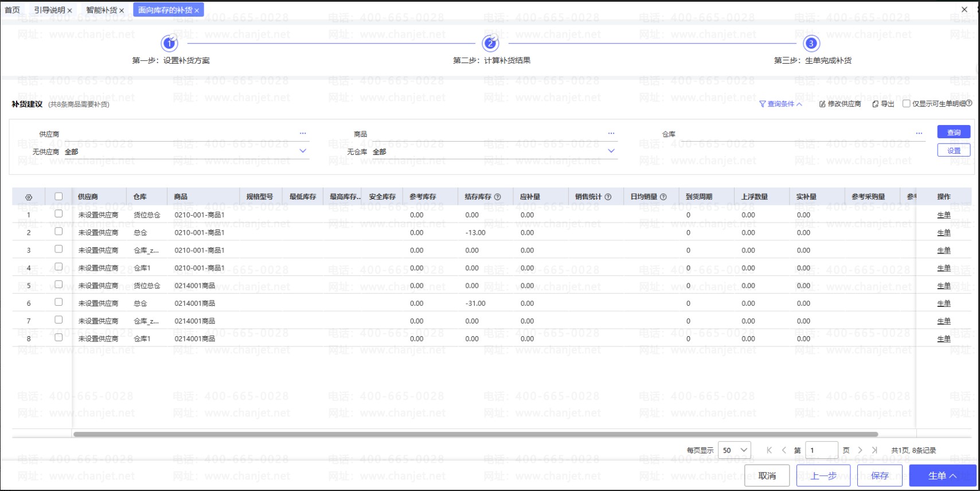Toggle select-all checkbox in table header
Viewport: 980px width, 491px height.
coord(58,196)
